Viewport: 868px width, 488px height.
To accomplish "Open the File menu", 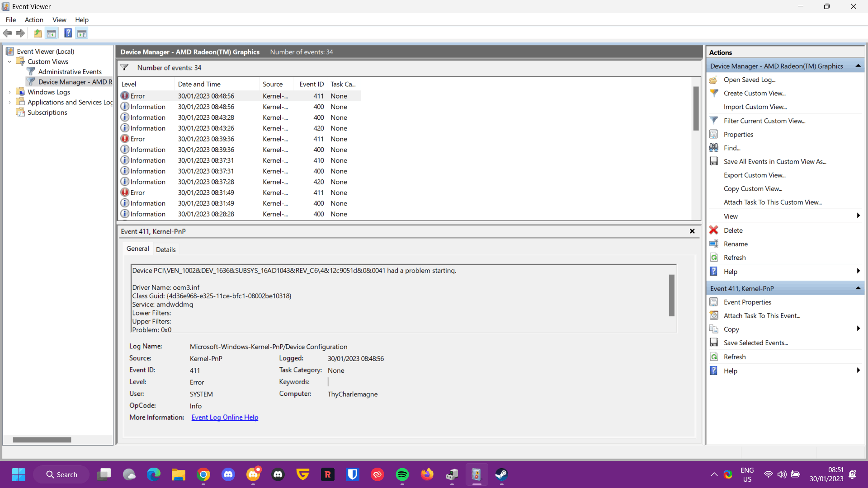I will (11, 19).
